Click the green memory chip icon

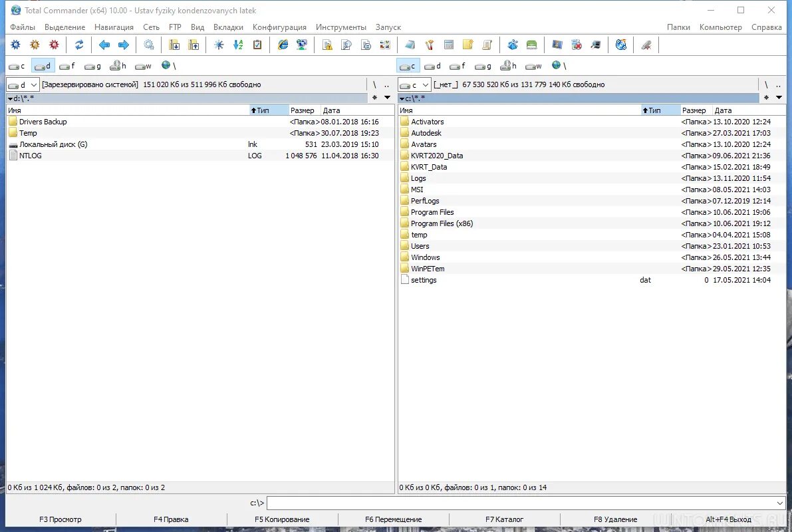coord(532,45)
